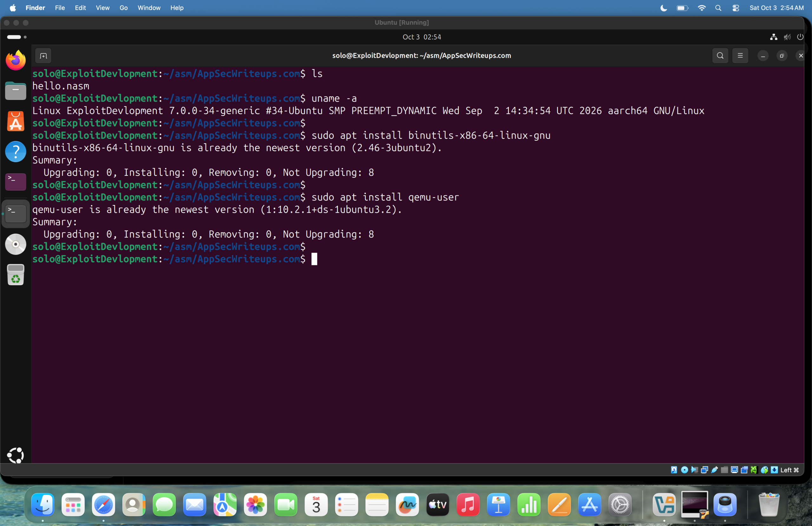This screenshot has width=812, height=526.
Task: Open the View menu
Action: (x=102, y=8)
